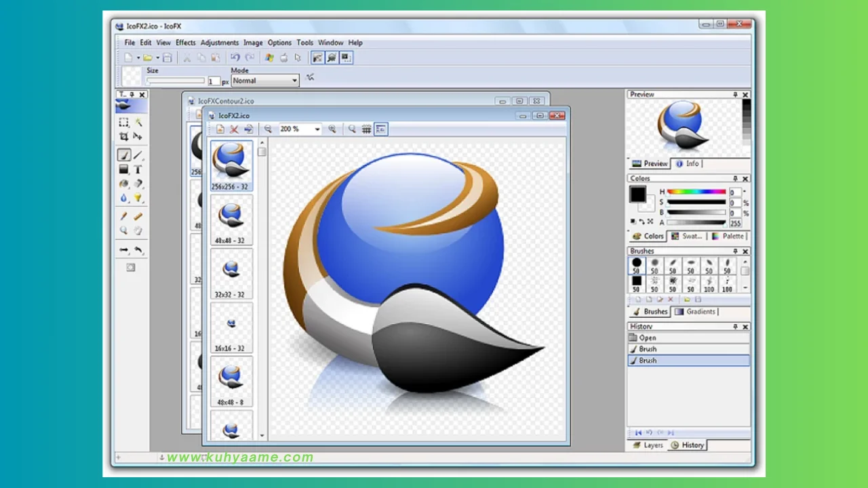Select the Text tool (T)
This screenshot has width=868, height=488.
(x=138, y=169)
